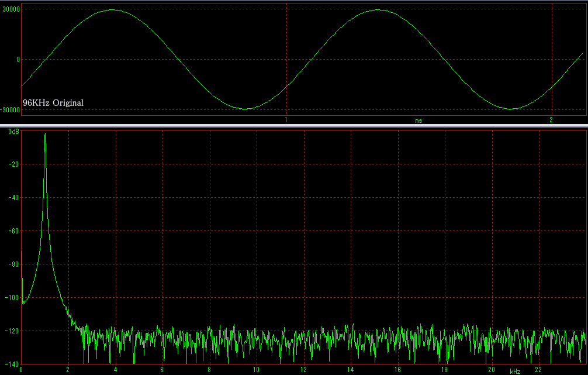The width and height of the screenshot is (588, 375).
Task: Click the "0" amplitude label on waveform axis
Action: [x=18, y=60]
